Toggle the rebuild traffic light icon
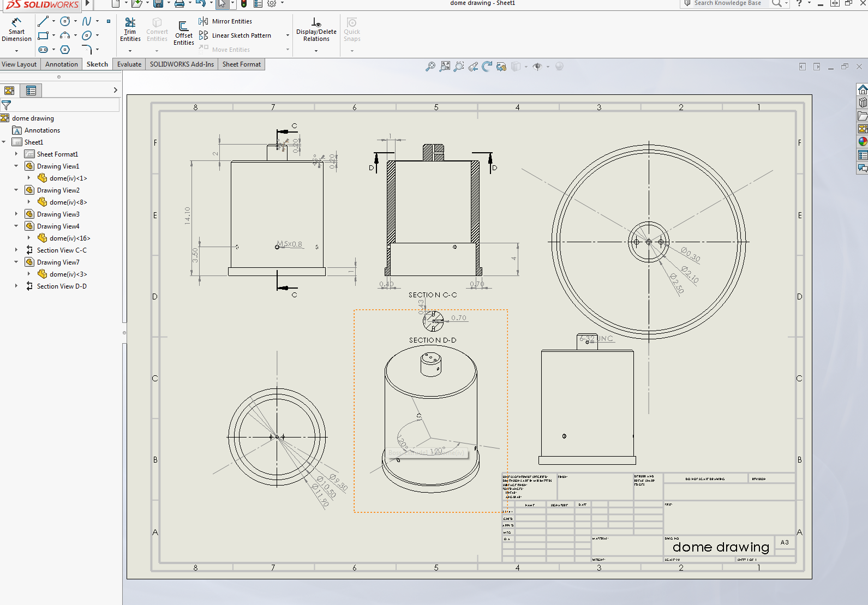 tap(244, 4)
